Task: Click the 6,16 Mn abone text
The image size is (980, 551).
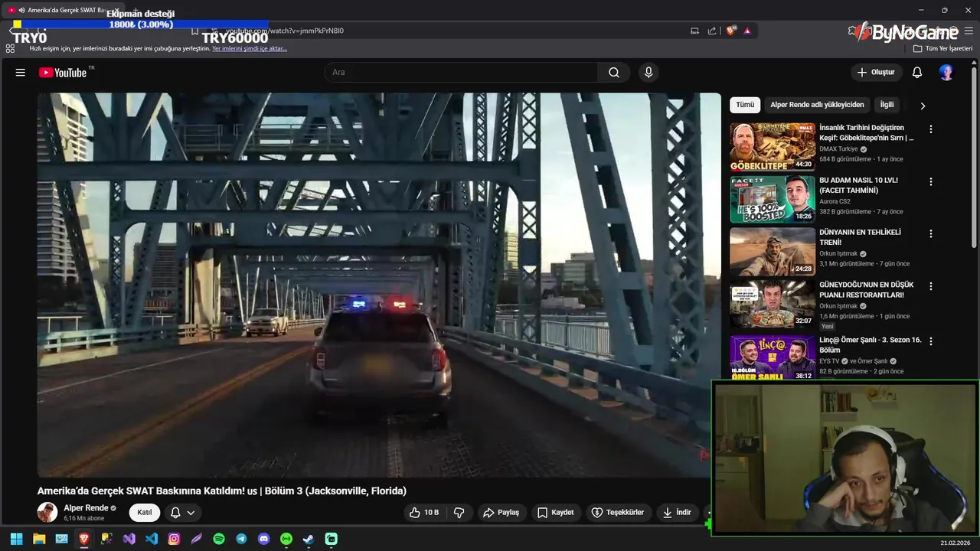Action: click(83, 518)
